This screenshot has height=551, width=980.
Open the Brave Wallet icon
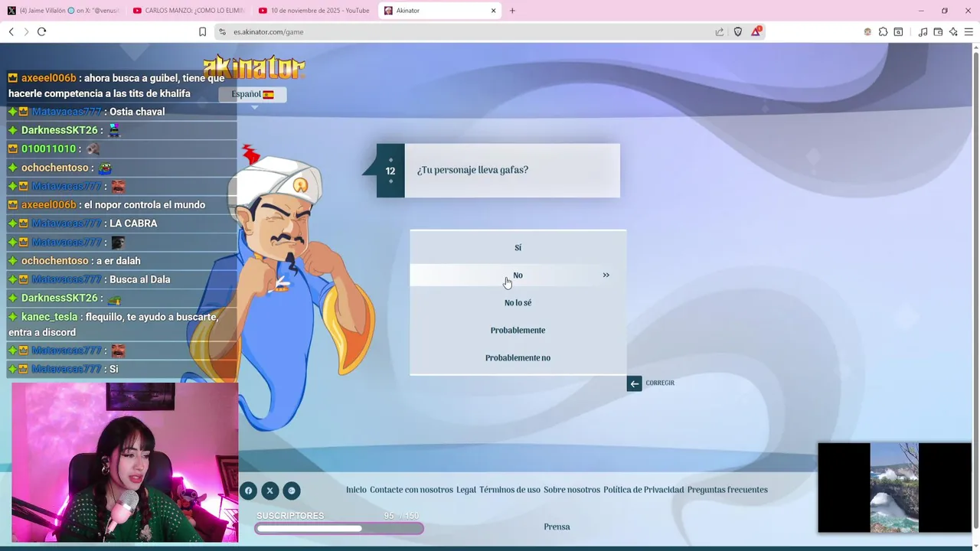click(x=938, y=31)
